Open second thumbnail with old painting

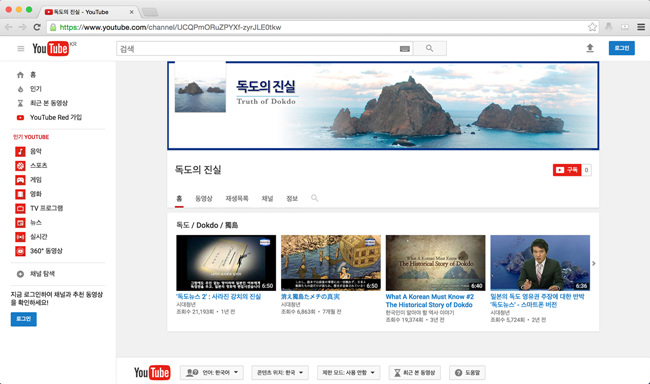click(x=331, y=263)
